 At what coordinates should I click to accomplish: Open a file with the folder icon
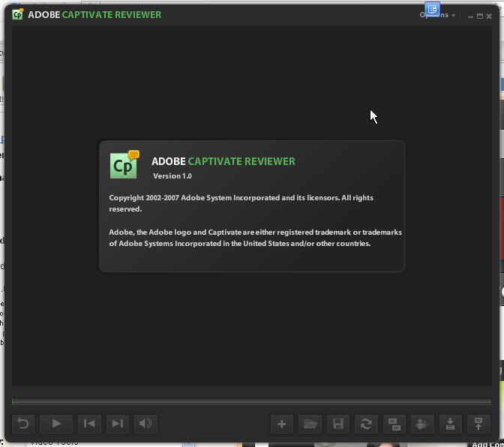(310, 424)
